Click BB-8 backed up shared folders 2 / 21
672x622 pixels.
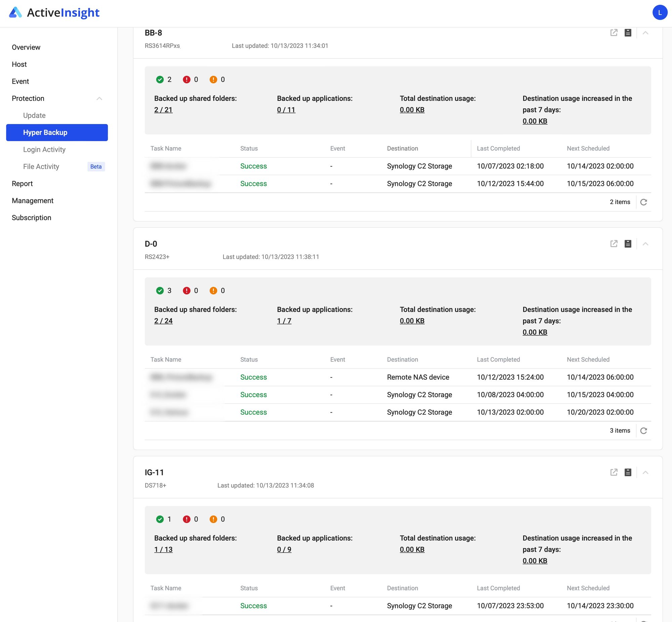163,110
